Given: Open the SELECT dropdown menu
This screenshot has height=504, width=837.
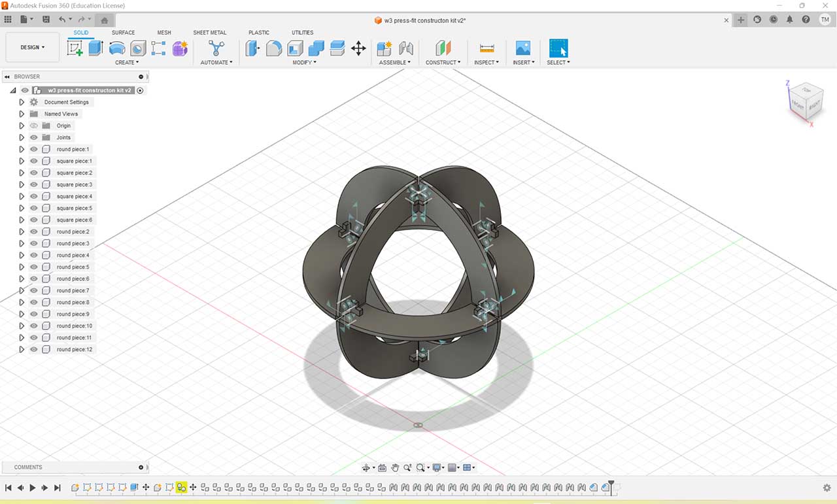Looking at the screenshot, I should (558, 63).
